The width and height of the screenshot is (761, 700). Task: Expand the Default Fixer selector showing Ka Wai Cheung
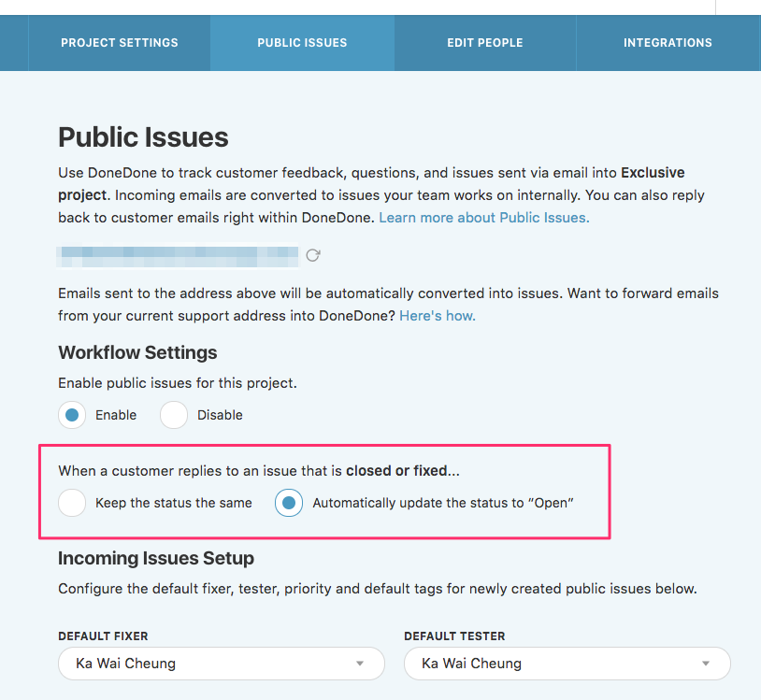221,664
